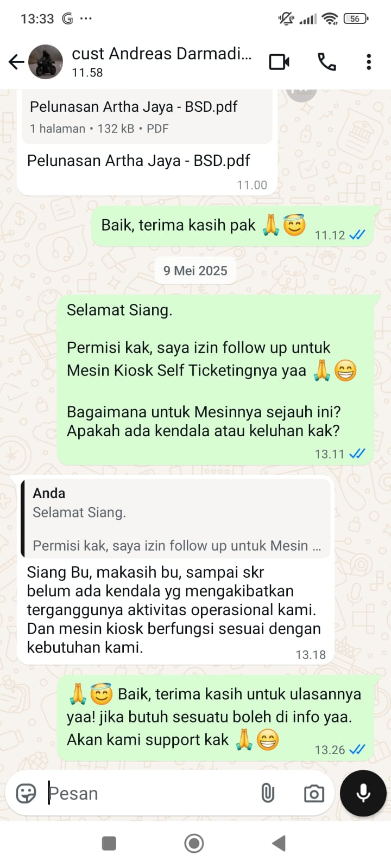The height and width of the screenshot is (868, 391).
Task: Tap the 9 Mei 2025 date chip
Action: click(195, 271)
